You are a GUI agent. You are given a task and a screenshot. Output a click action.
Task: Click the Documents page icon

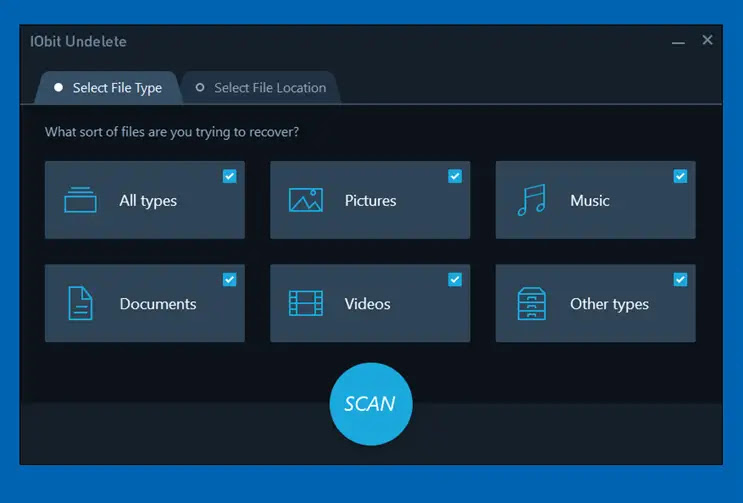coord(80,303)
